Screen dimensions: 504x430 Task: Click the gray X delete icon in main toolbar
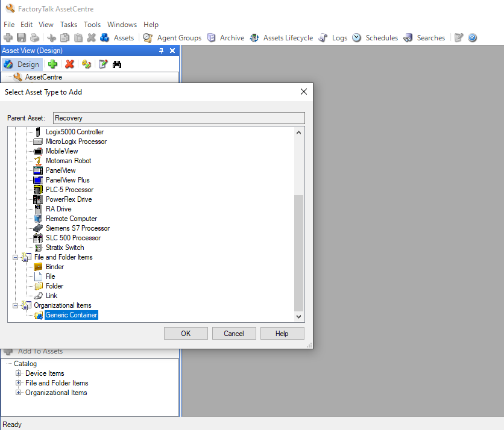pyautogui.click(x=91, y=38)
